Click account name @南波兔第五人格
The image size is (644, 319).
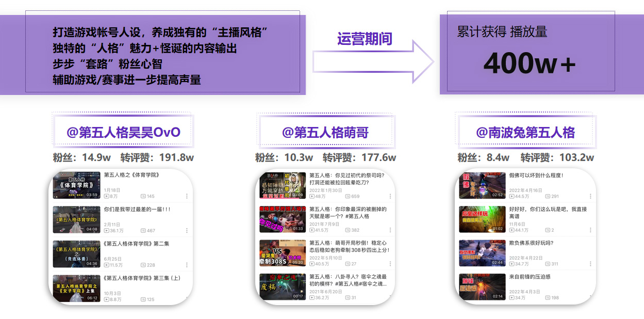click(x=525, y=132)
